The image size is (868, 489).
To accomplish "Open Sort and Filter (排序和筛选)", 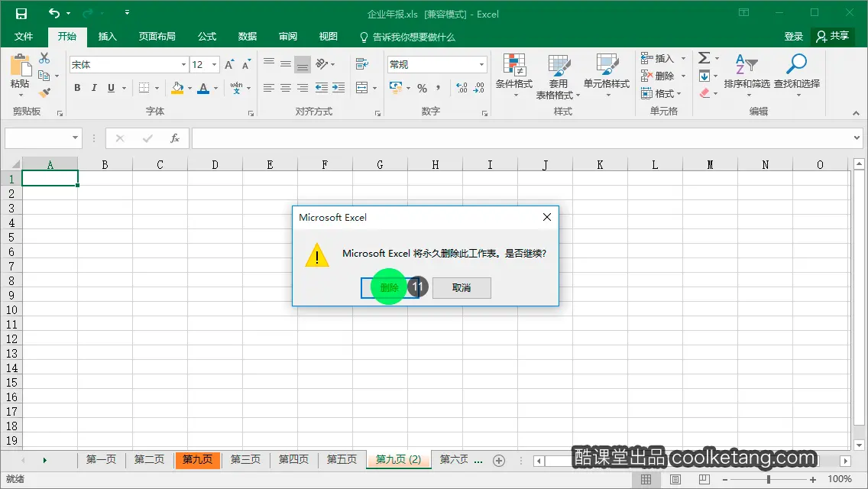I will 747,75.
